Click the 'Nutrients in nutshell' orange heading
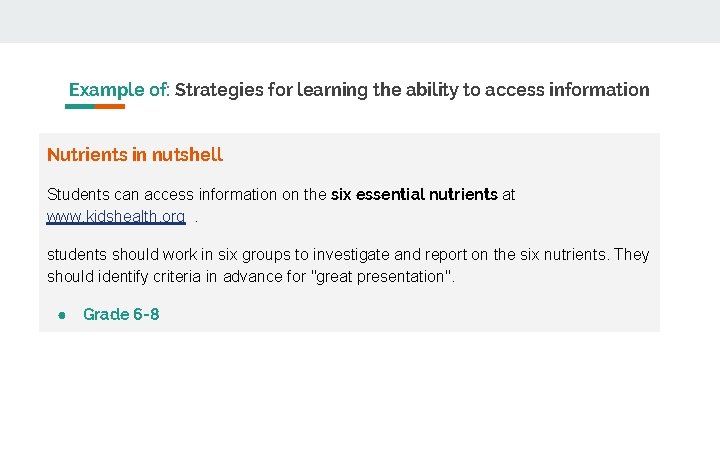Viewport: 720px width, 450px height. [135, 155]
